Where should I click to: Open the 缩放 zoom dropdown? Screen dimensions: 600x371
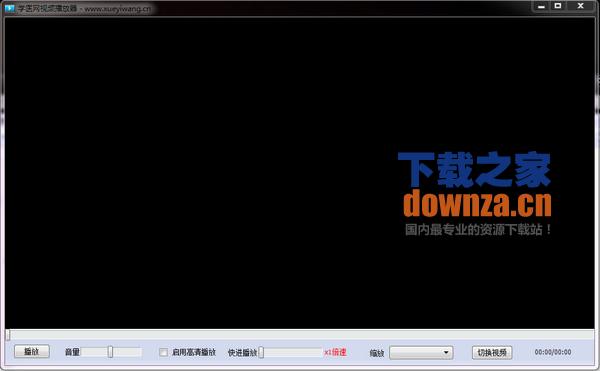pos(421,353)
